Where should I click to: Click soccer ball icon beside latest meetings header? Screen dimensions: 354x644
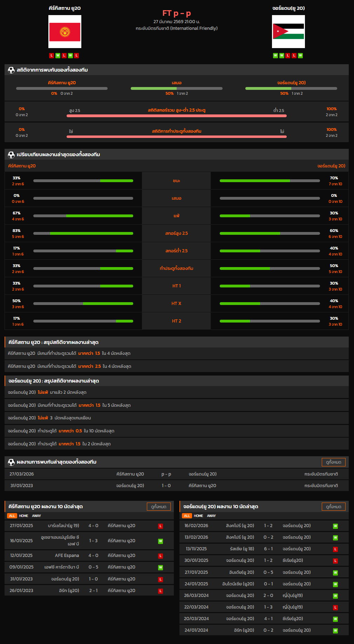(x=11, y=462)
